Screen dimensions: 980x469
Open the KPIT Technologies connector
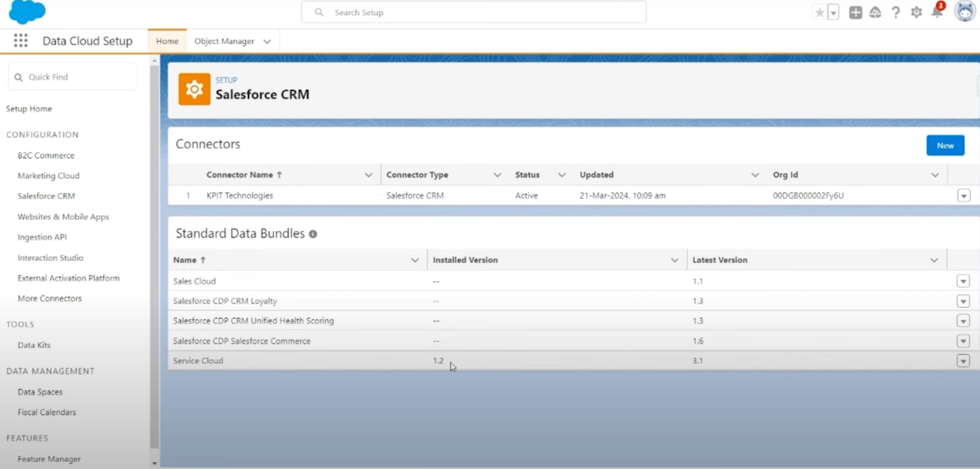coord(239,195)
